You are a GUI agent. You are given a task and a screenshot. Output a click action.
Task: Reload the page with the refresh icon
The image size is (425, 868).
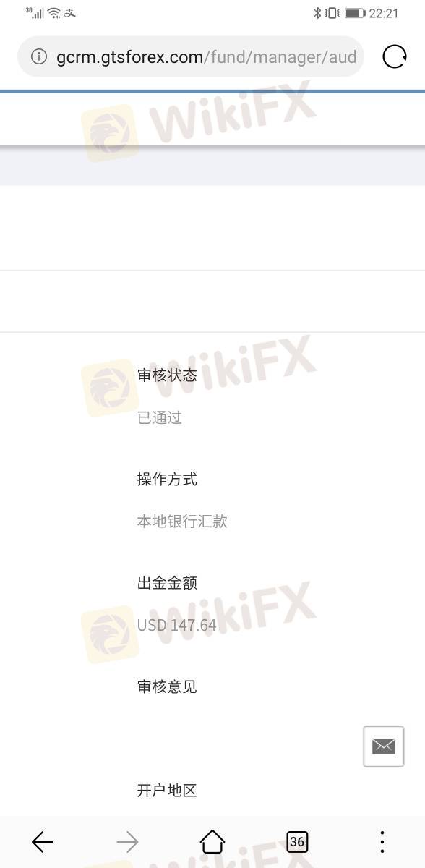pyautogui.click(x=394, y=56)
